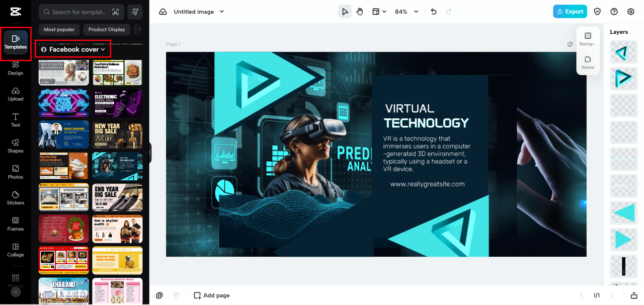The image size is (644, 305).
Task: Redo the last action
Action: [449, 12]
